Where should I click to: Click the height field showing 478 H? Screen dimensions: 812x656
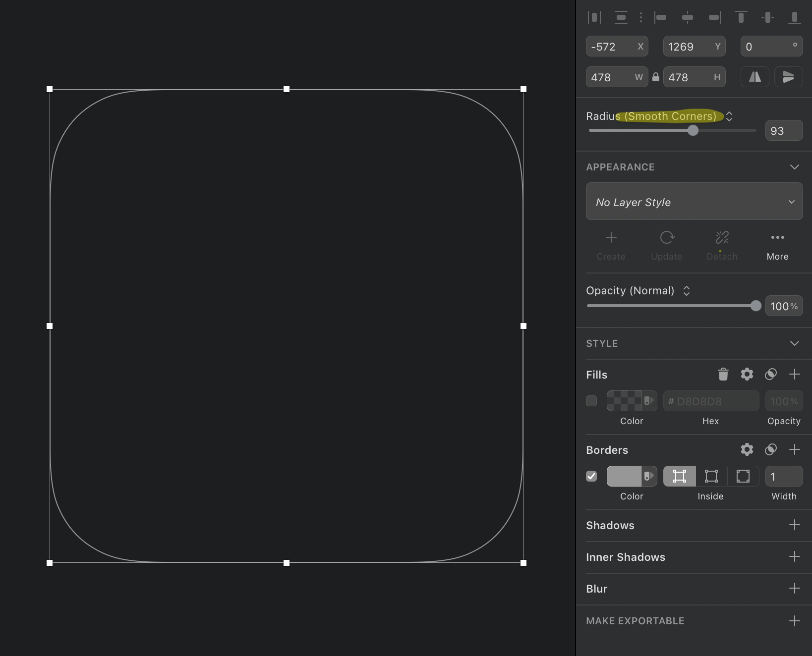pyautogui.click(x=695, y=77)
